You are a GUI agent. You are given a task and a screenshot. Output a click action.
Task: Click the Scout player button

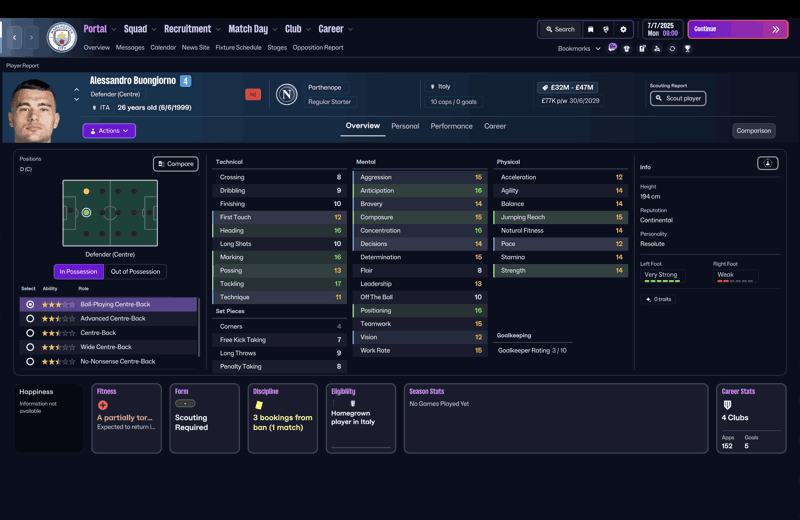(678, 98)
